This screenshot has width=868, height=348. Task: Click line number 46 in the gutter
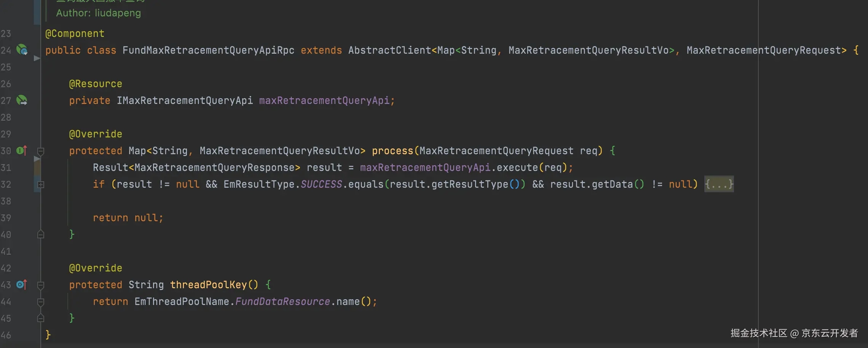click(6, 335)
